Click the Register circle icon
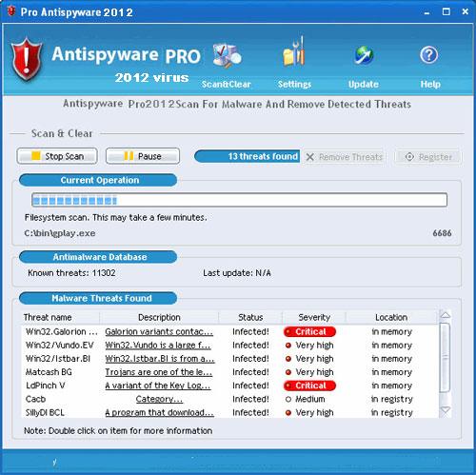The height and width of the screenshot is (475, 476). [x=409, y=157]
